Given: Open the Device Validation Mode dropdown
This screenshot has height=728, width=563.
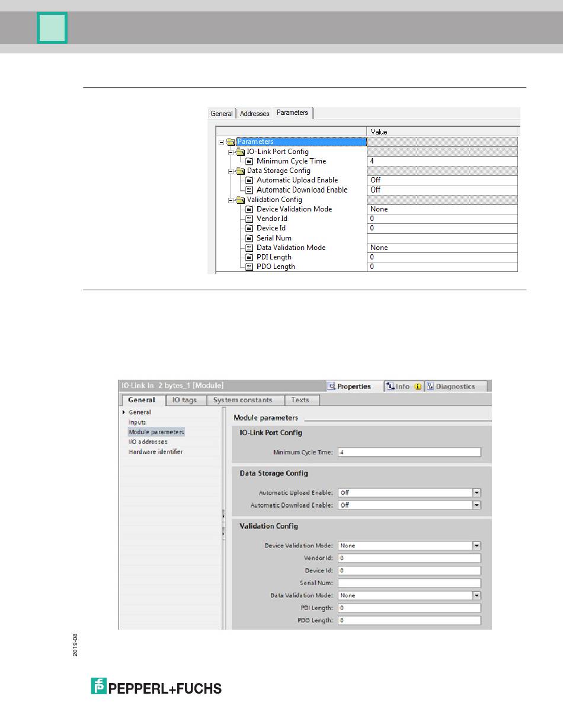Looking at the screenshot, I should click(476, 546).
